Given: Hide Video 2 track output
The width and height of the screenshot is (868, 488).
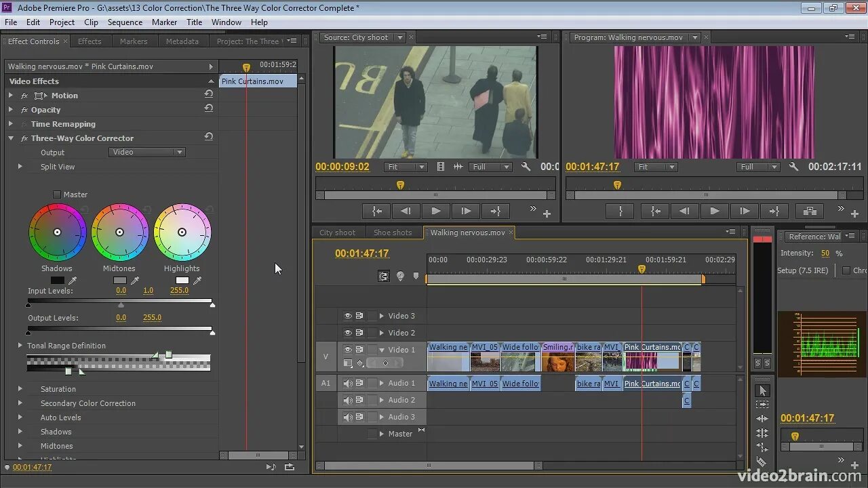Looking at the screenshot, I should pyautogui.click(x=348, y=333).
